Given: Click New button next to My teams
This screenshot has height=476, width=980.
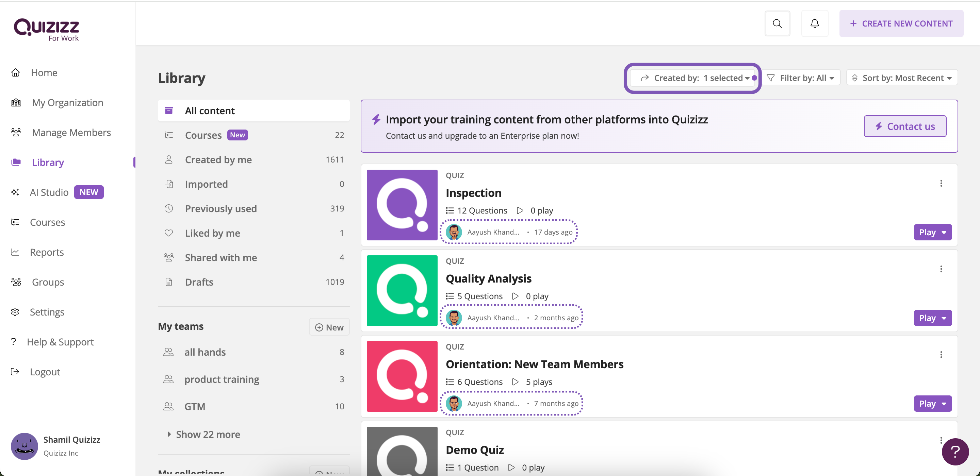Looking at the screenshot, I should 329,327.
